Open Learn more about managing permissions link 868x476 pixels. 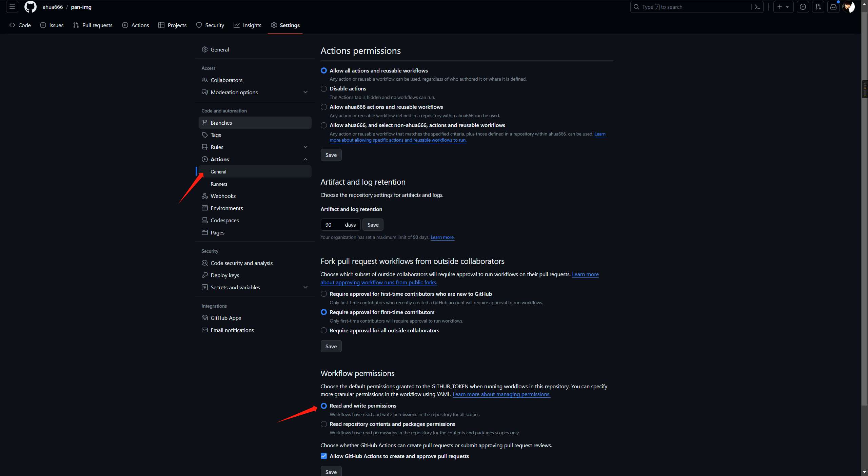(501, 394)
